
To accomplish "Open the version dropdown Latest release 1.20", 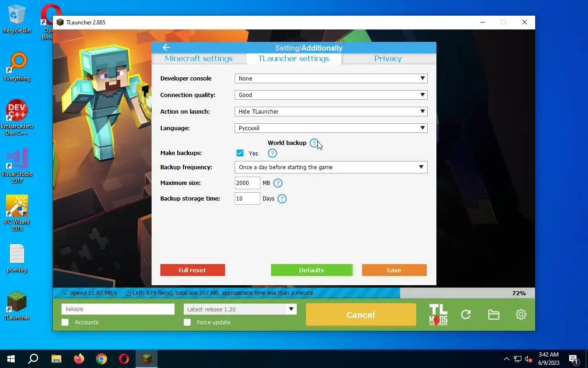I will (240, 309).
